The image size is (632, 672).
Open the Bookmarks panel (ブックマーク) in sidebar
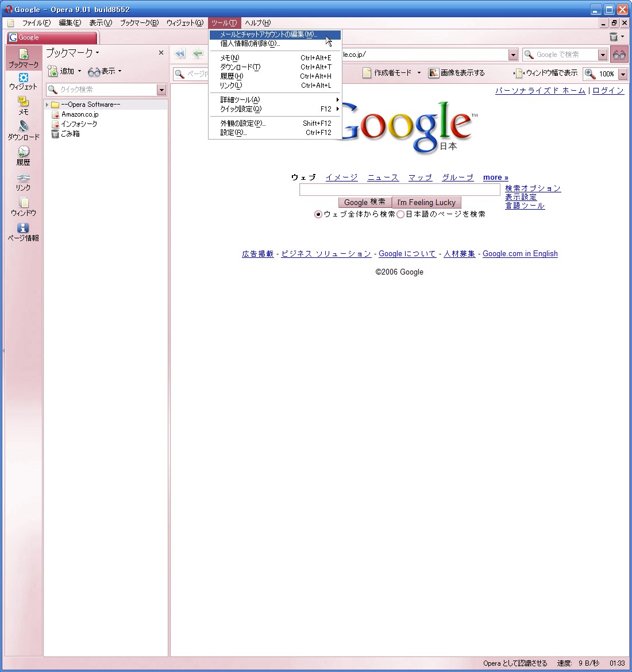[24, 58]
